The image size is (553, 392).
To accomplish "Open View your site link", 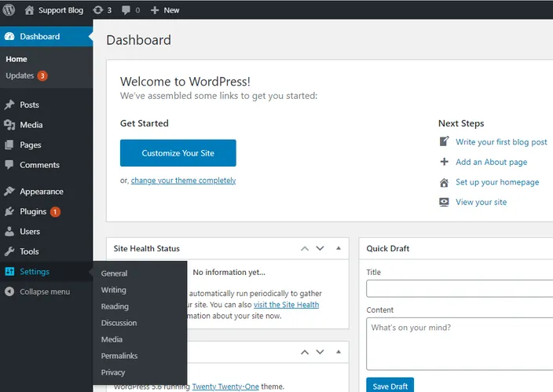I will 481,202.
